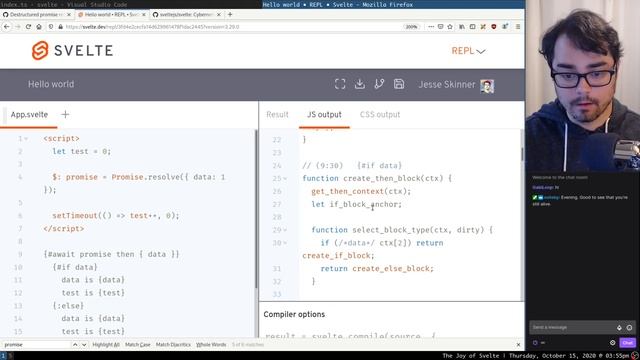This screenshot has height=360, width=640.
Task: Toggle the Firefox sidebar icon
Action: point(472,27)
